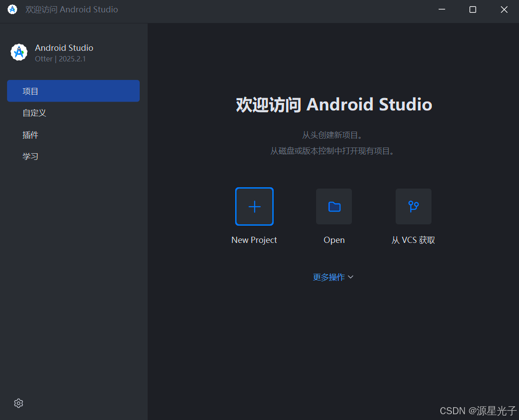Open the 插件 section

31,135
